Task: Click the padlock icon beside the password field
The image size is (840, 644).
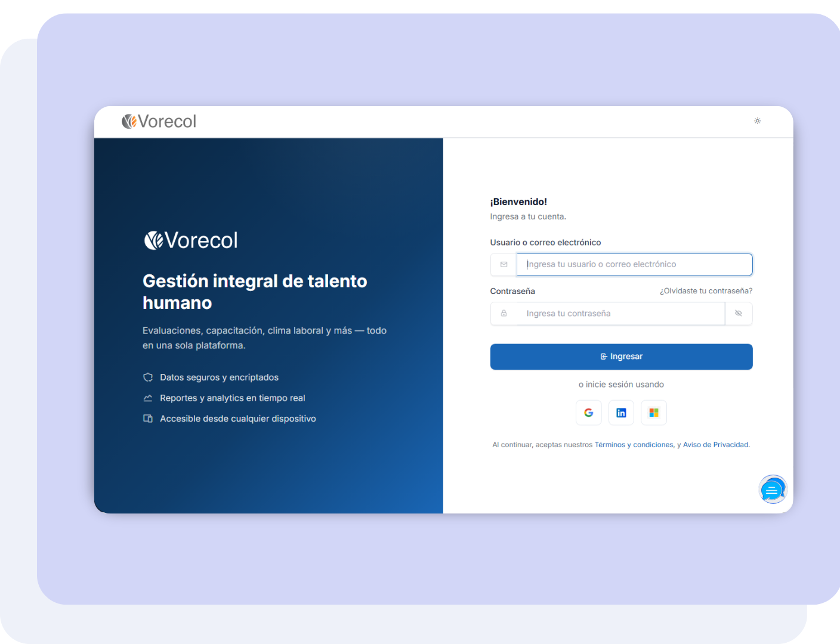Action: pyautogui.click(x=504, y=314)
